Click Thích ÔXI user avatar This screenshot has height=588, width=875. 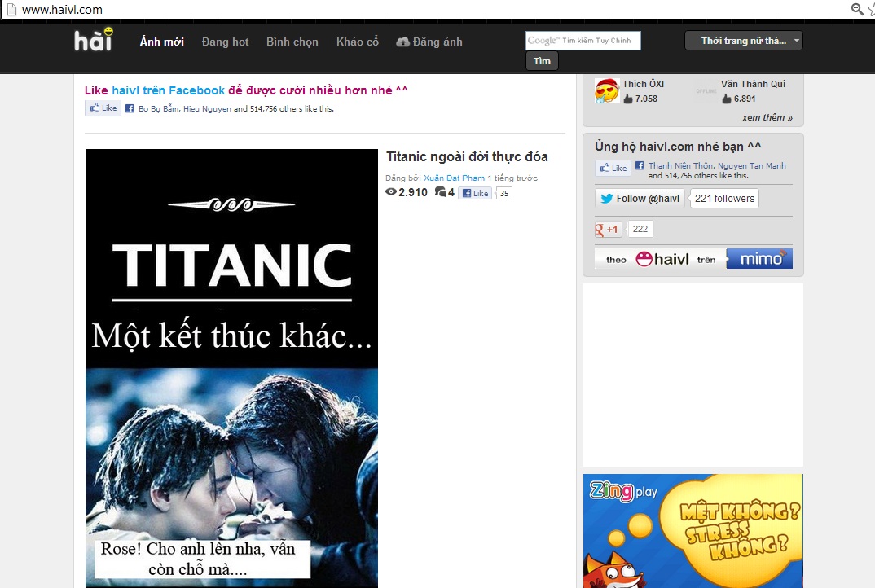click(607, 91)
